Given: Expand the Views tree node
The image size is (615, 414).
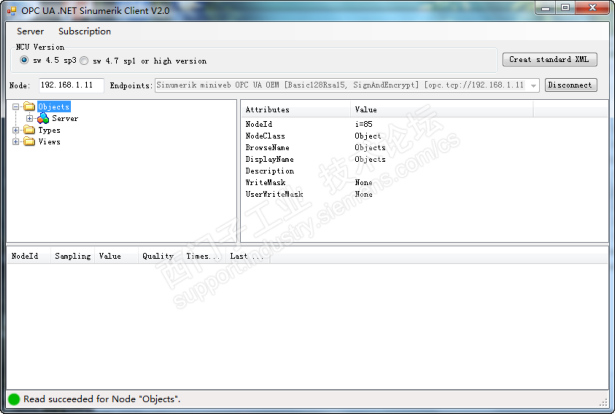Looking at the screenshot, I should pos(16,142).
